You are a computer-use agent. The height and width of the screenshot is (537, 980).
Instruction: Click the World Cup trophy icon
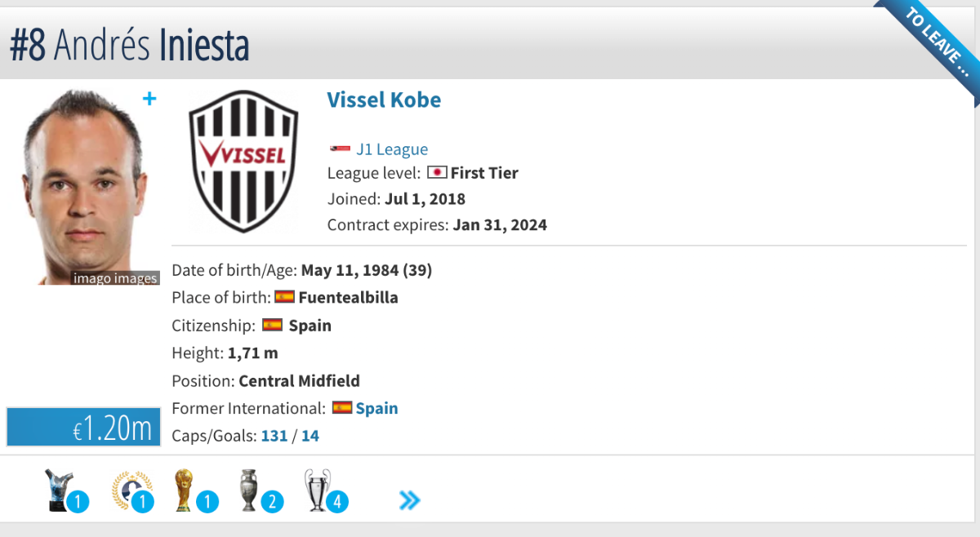(183, 490)
